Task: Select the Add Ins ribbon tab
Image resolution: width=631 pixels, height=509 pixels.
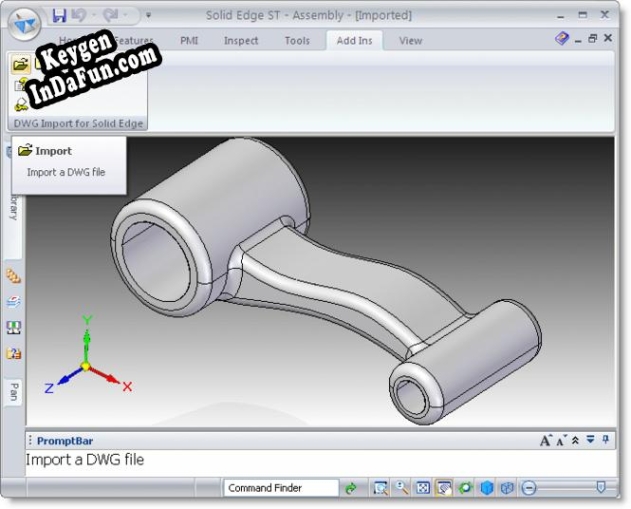Action: point(355,41)
